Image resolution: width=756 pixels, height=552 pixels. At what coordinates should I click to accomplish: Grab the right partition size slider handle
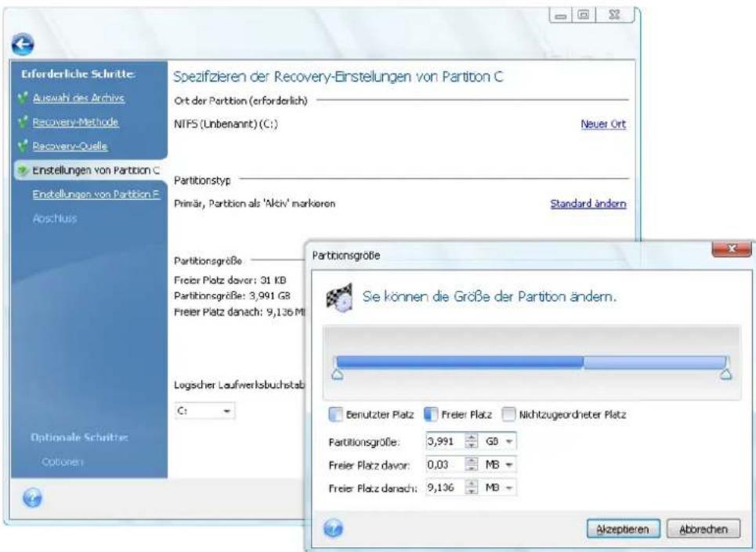click(x=725, y=374)
